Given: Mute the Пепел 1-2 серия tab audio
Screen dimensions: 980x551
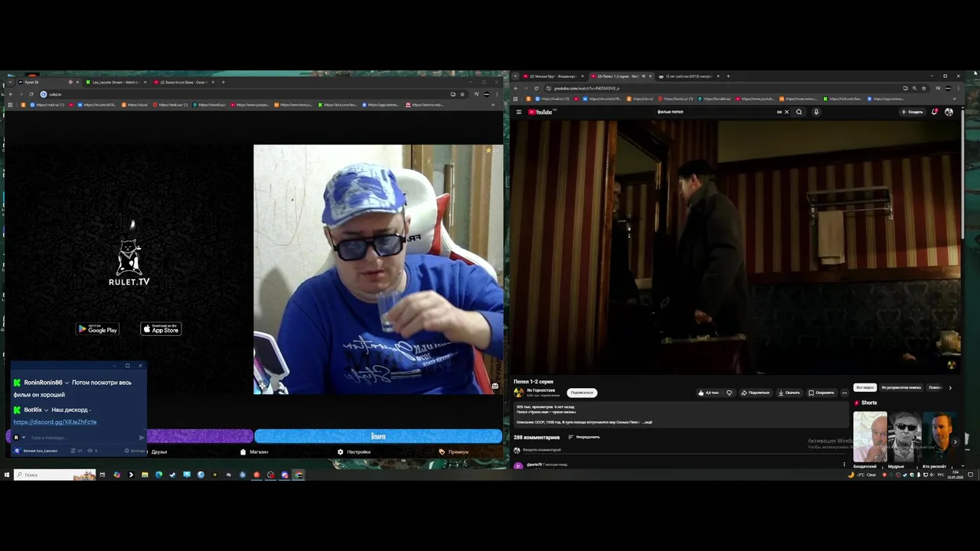Looking at the screenshot, I should 642,77.
